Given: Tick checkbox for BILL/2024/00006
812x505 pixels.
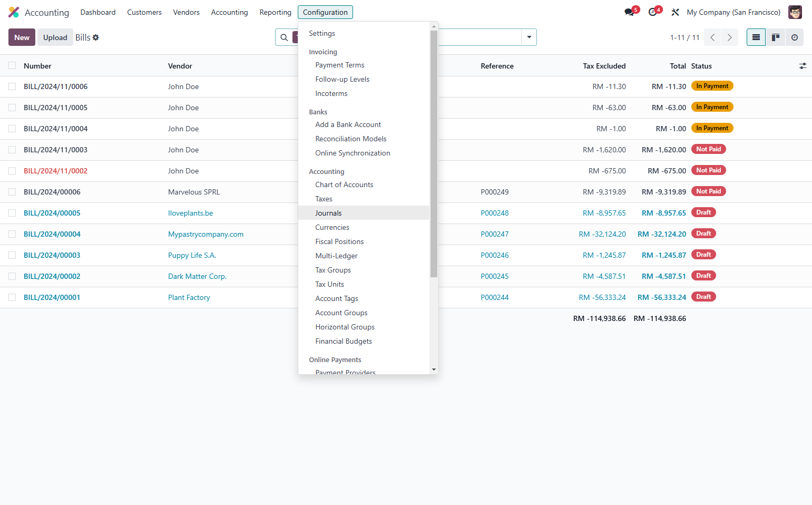Looking at the screenshot, I should pyautogui.click(x=12, y=192).
